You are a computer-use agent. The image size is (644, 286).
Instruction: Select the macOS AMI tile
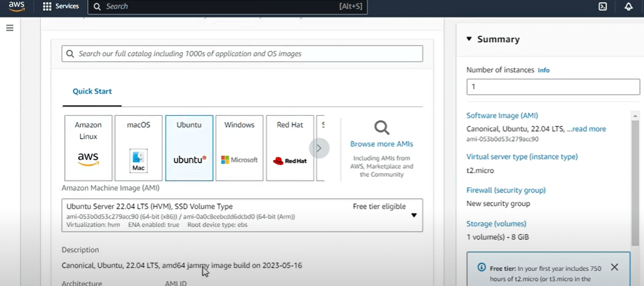pyautogui.click(x=139, y=148)
